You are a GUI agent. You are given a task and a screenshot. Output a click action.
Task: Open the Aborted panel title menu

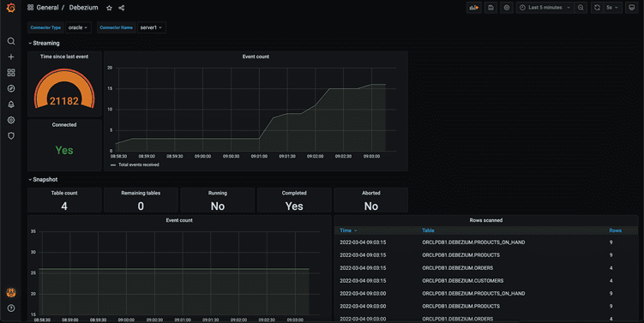click(x=370, y=193)
